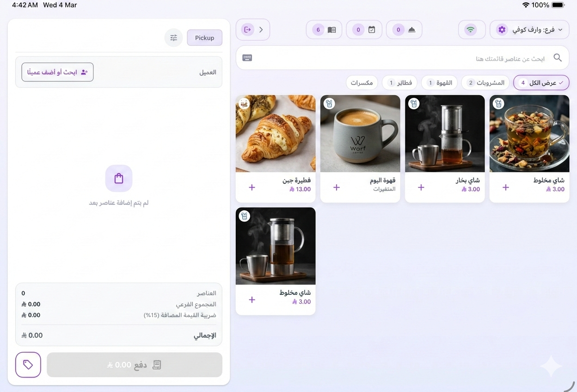Click the logout exit icon
The height and width of the screenshot is (392, 577).
(x=247, y=30)
